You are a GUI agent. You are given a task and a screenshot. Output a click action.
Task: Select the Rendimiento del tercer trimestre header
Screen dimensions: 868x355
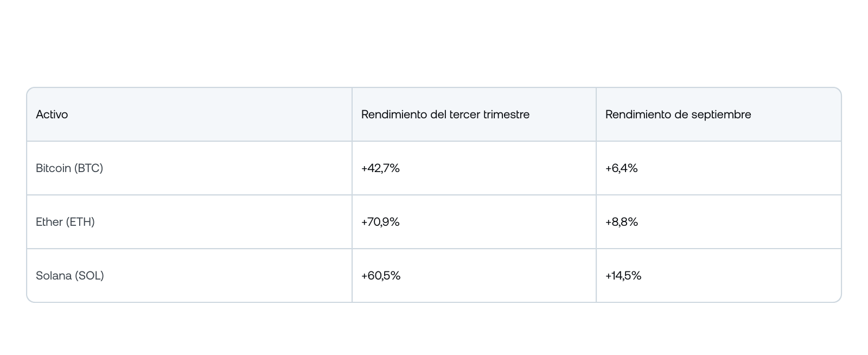click(x=445, y=115)
